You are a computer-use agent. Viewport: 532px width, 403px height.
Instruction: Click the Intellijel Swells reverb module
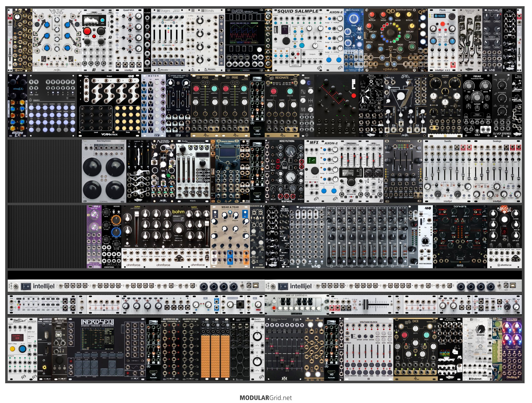[447, 171]
